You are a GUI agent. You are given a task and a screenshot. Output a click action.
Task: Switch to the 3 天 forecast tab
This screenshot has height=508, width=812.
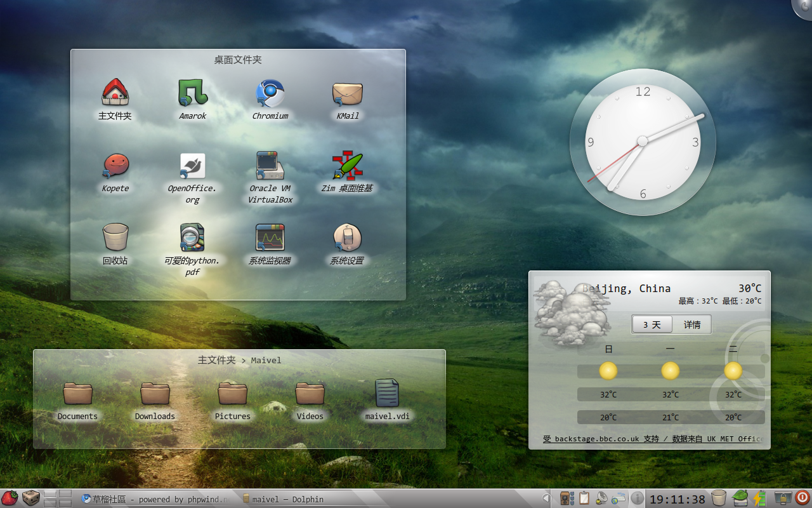click(652, 324)
